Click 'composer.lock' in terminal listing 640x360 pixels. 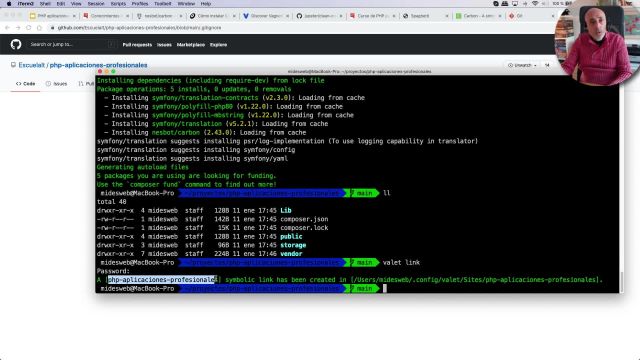pyautogui.click(x=304, y=228)
